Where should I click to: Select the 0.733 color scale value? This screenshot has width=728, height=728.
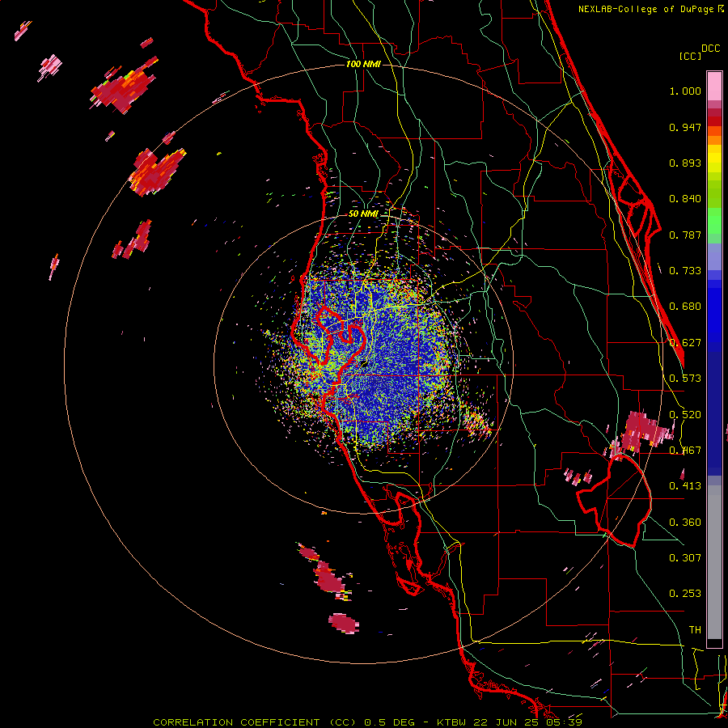click(685, 271)
